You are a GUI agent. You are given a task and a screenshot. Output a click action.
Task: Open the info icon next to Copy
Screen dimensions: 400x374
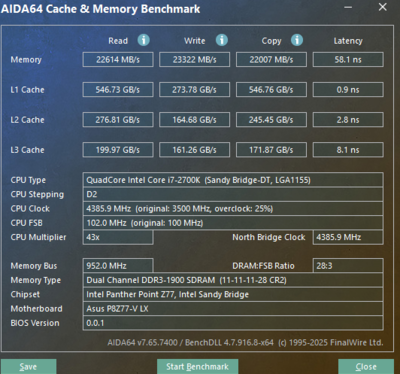pos(297,40)
